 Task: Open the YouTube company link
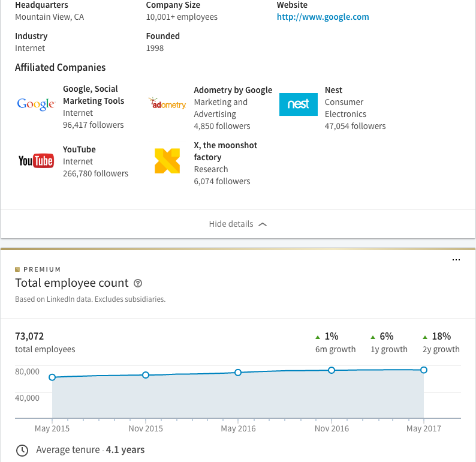79,149
